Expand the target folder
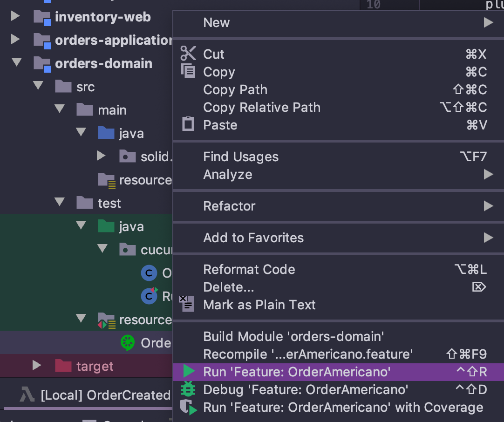The image size is (504, 422). [37, 366]
